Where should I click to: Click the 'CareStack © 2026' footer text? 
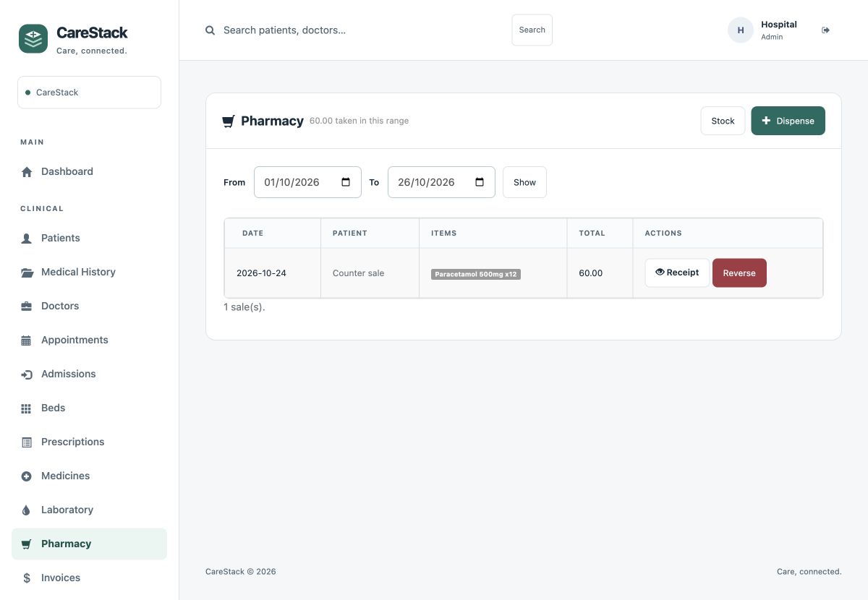tap(241, 572)
